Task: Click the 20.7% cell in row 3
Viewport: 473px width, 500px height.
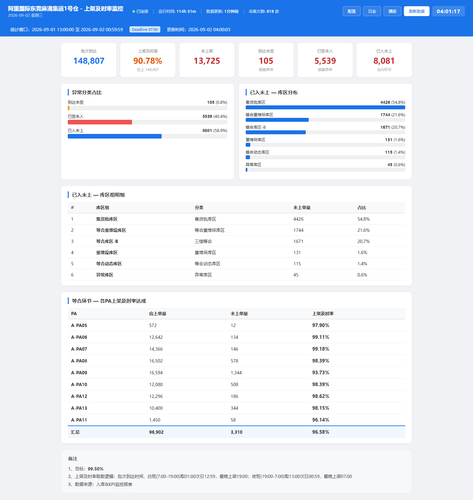Action: [363, 241]
